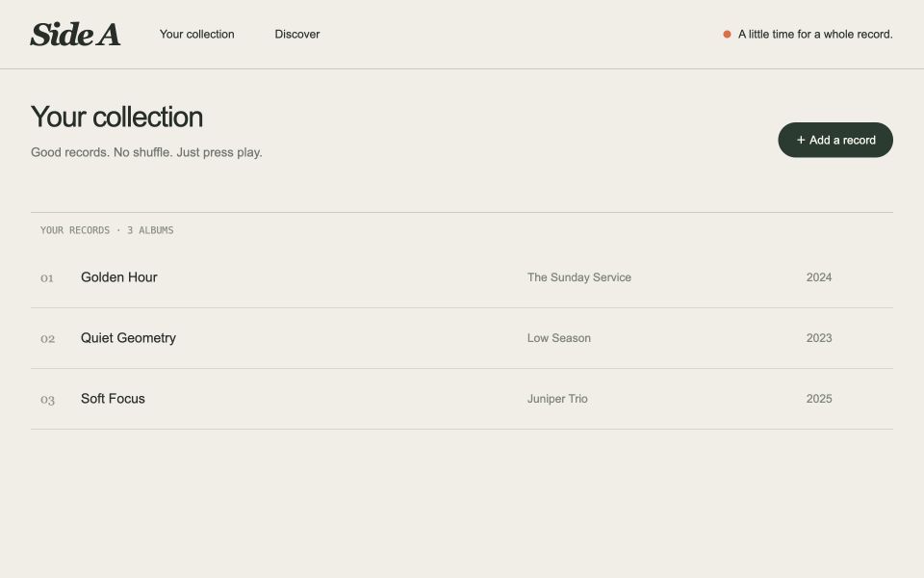Click the orange status dot
Image resolution: width=924 pixels, height=578 pixels.
click(x=727, y=35)
